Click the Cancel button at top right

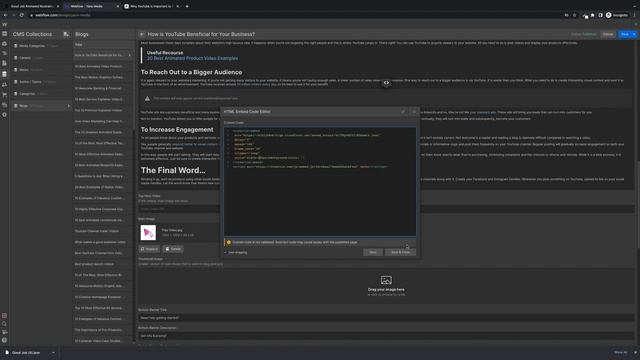(x=608, y=34)
